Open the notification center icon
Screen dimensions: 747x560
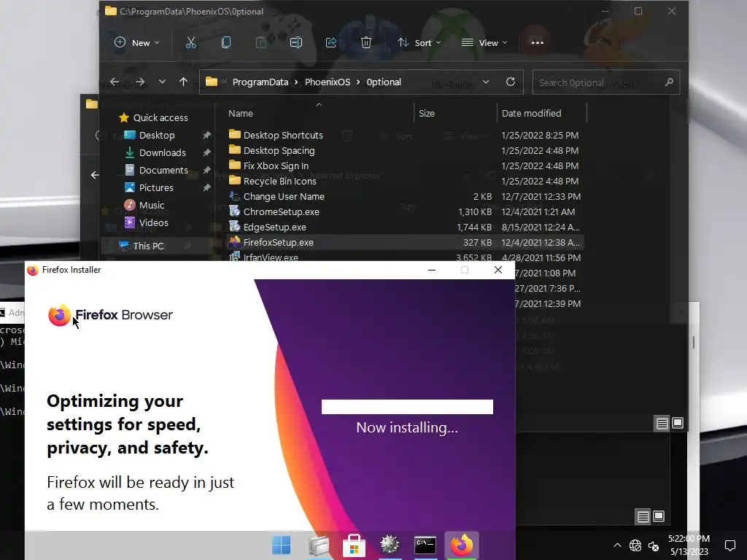pyautogui.click(x=729, y=545)
